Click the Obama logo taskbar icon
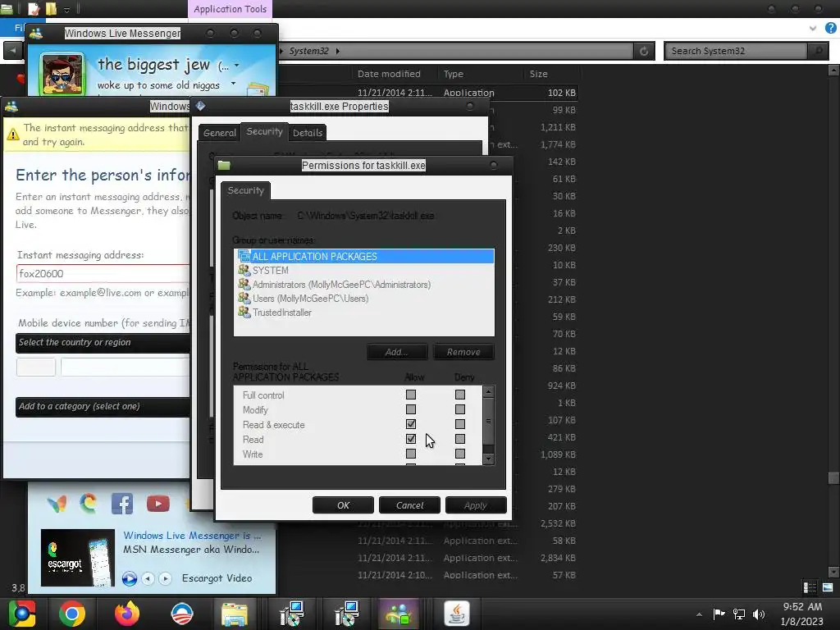 [x=181, y=614]
